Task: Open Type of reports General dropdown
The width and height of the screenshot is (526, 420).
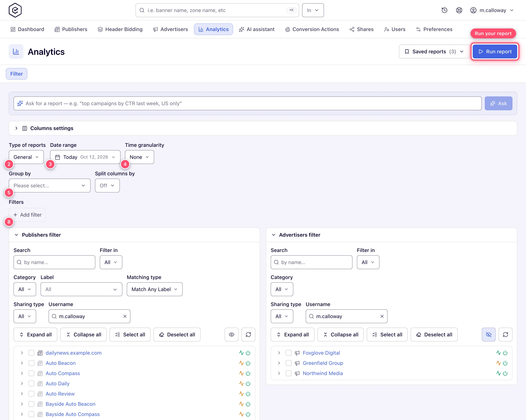Action: click(x=26, y=157)
